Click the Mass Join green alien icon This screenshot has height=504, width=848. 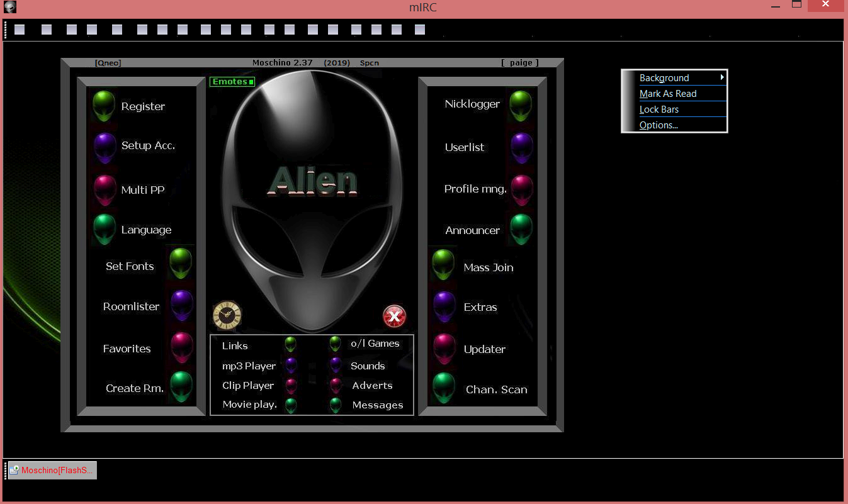pos(443,265)
